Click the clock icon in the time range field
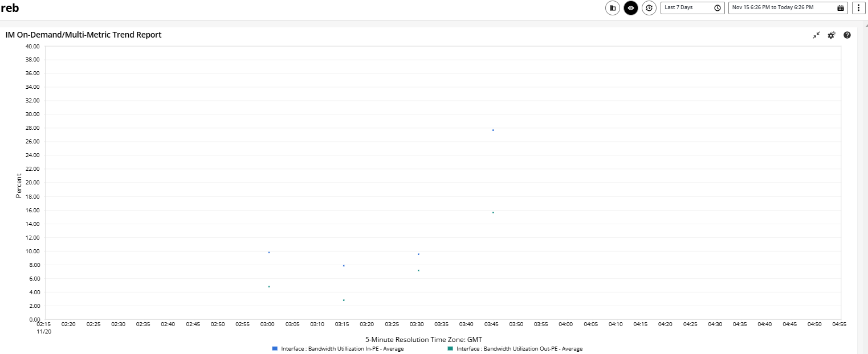This screenshot has width=868, height=354. pos(717,8)
